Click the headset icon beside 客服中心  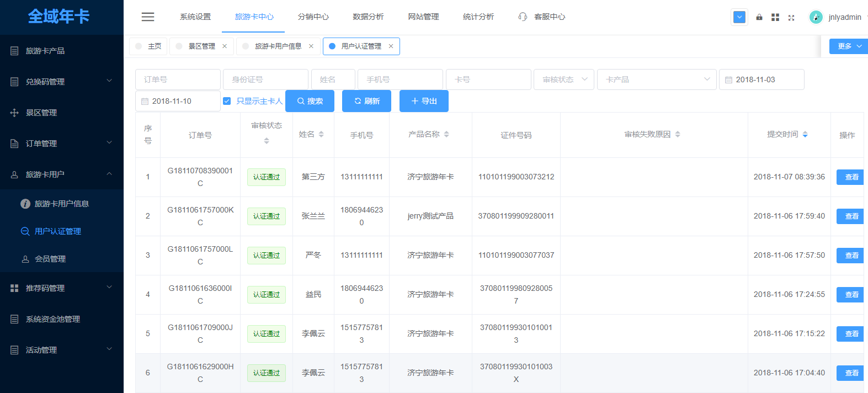coord(523,17)
